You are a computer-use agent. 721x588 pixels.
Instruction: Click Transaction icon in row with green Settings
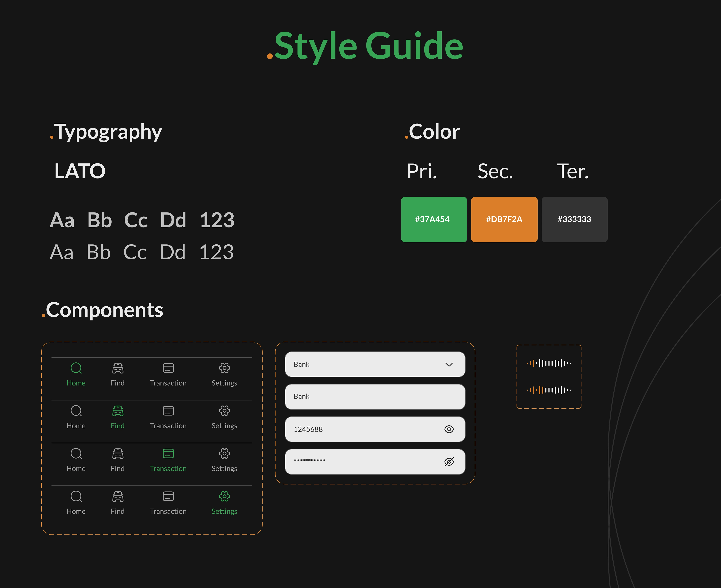(x=168, y=496)
